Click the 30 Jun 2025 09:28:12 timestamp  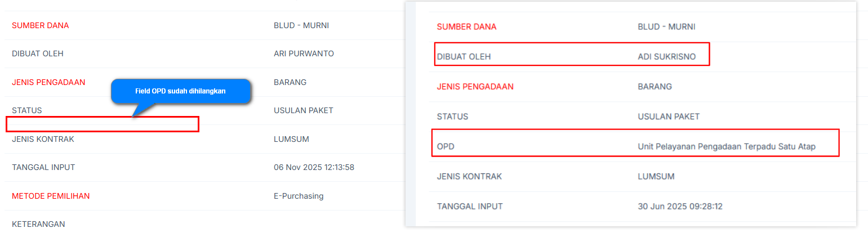coord(680,206)
